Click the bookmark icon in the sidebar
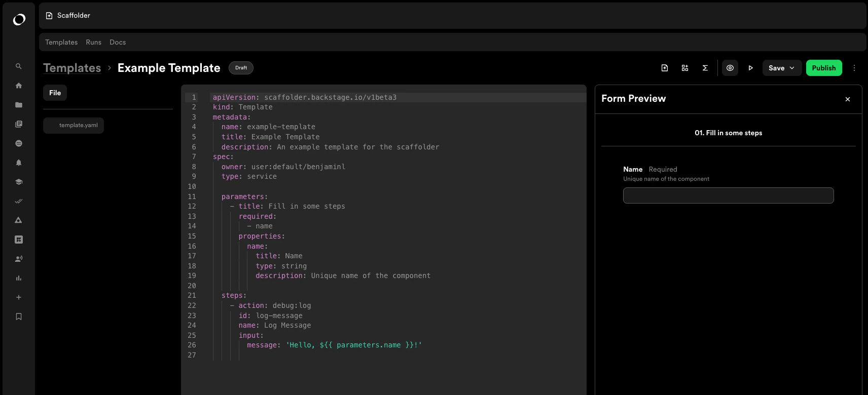This screenshot has width=868, height=395. 19,317
